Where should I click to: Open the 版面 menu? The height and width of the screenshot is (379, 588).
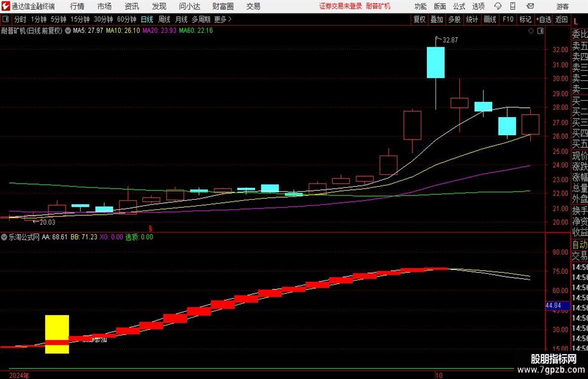point(440,6)
